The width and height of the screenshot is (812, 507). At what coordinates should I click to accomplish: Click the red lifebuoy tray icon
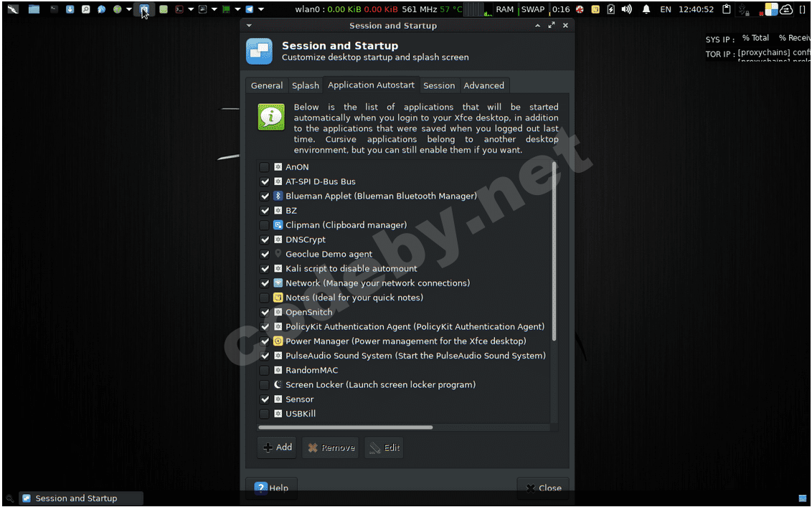(580, 9)
